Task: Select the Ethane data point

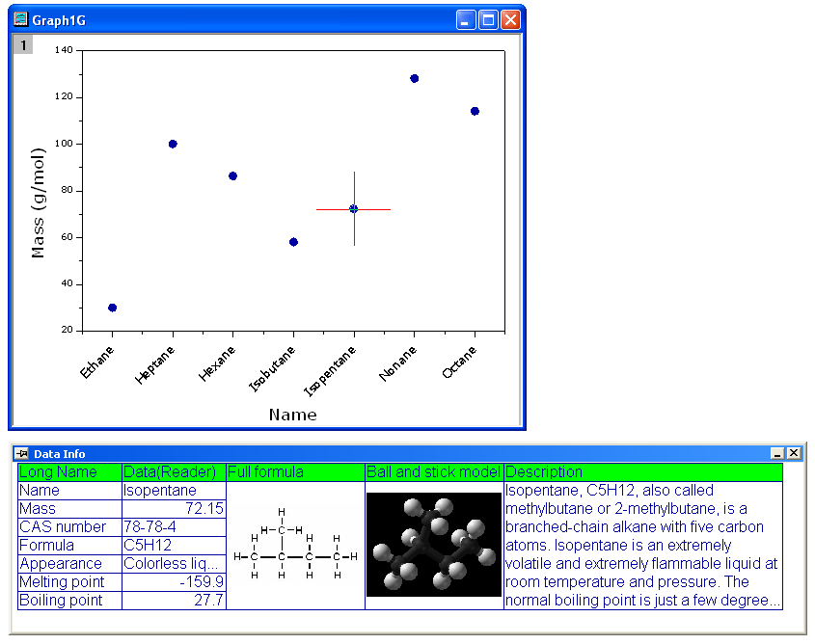Action: pyautogui.click(x=112, y=308)
